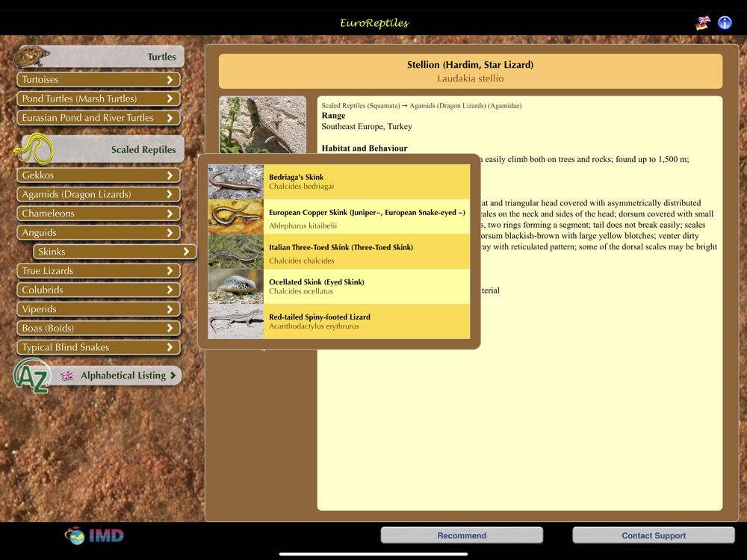Tap the European Copper Skink thumbnail
The height and width of the screenshot is (560, 747).
(x=236, y=217)
